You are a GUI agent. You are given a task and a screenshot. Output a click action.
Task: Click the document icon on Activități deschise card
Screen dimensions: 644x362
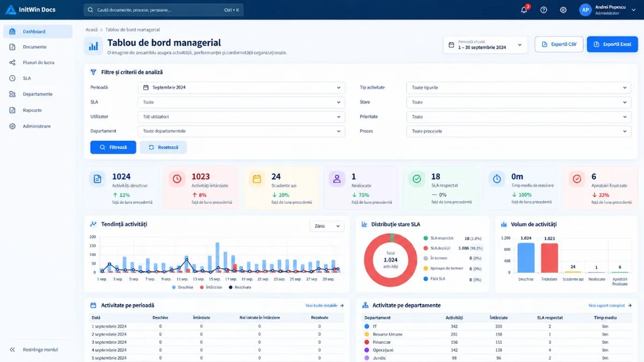coord(98,179)
